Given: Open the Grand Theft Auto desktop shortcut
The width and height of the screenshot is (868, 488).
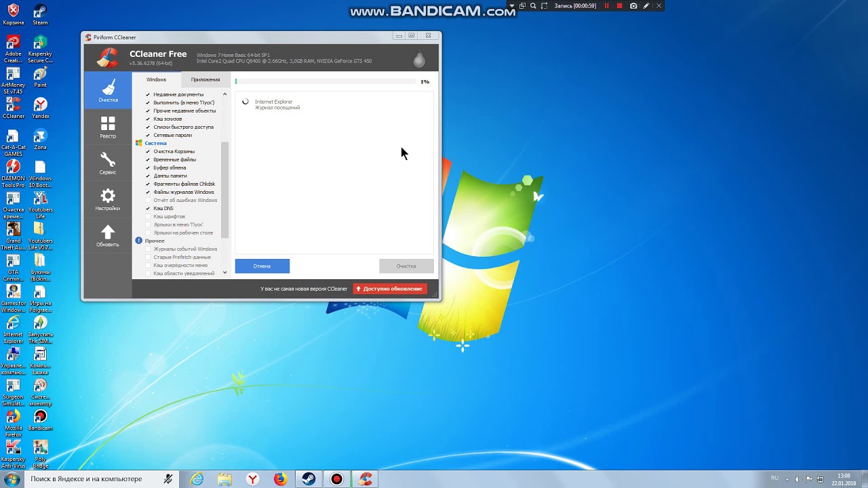Looking at the screenshot, I should [x=13, y=236].
